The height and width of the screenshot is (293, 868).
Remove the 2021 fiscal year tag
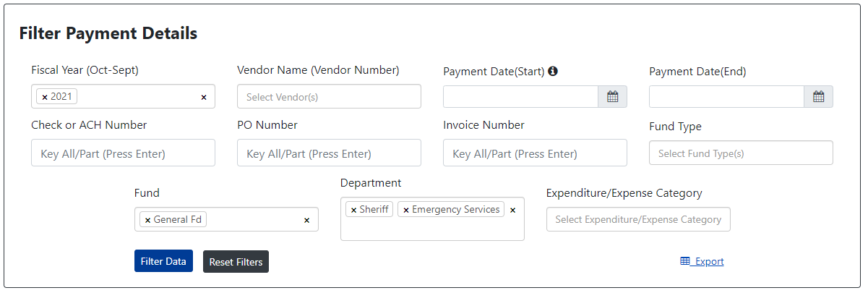(x=45, y=97)
